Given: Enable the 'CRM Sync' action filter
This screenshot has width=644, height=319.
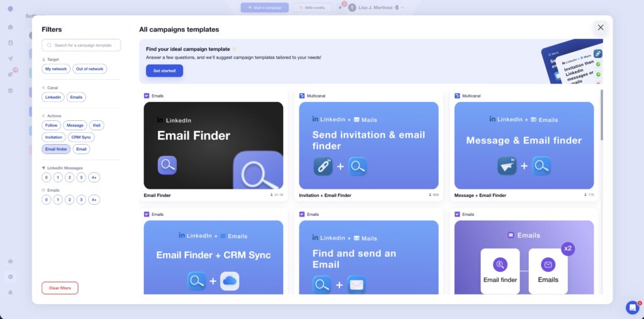Looking at the screenshot, I should [x=81, y=137].
